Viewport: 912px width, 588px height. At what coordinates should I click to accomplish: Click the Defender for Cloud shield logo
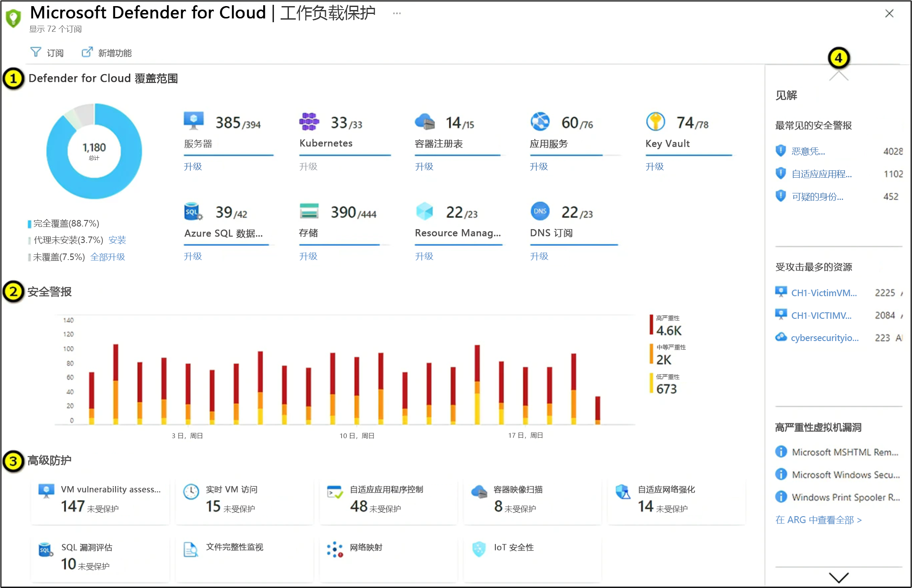click(x=14, y=18)
